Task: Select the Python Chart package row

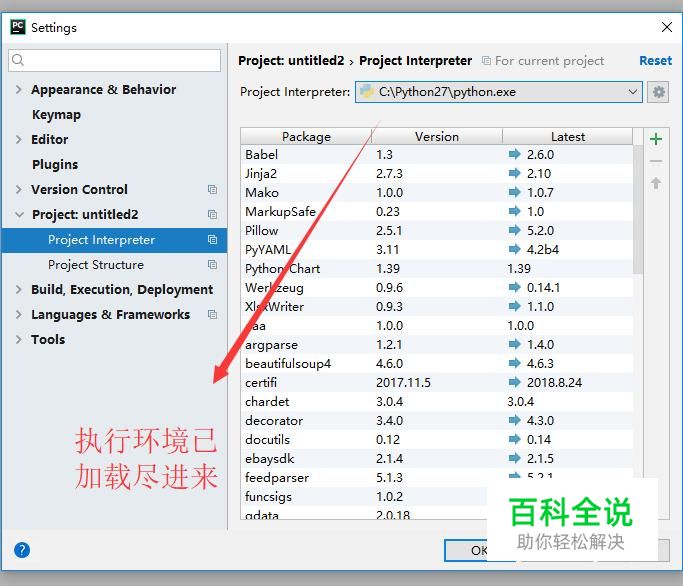Action: [x=436, y=268]
